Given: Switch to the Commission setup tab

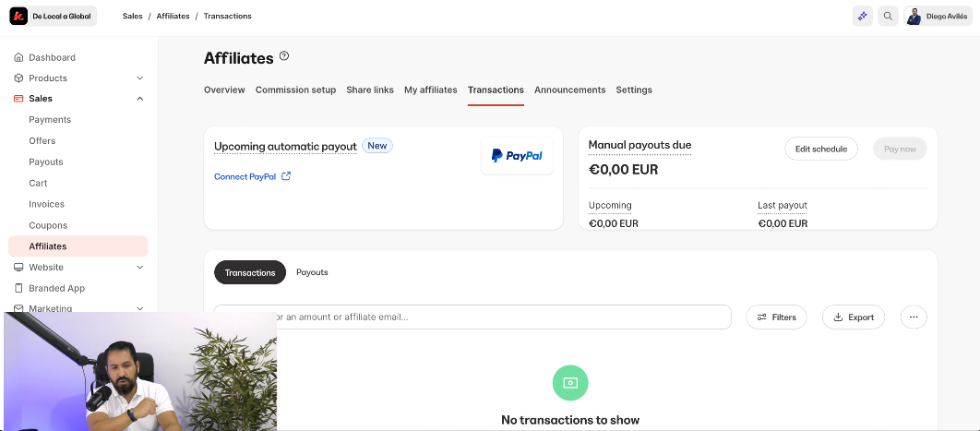Looking at the screenshot, I should pyautogui.click(x=295, y=90).
